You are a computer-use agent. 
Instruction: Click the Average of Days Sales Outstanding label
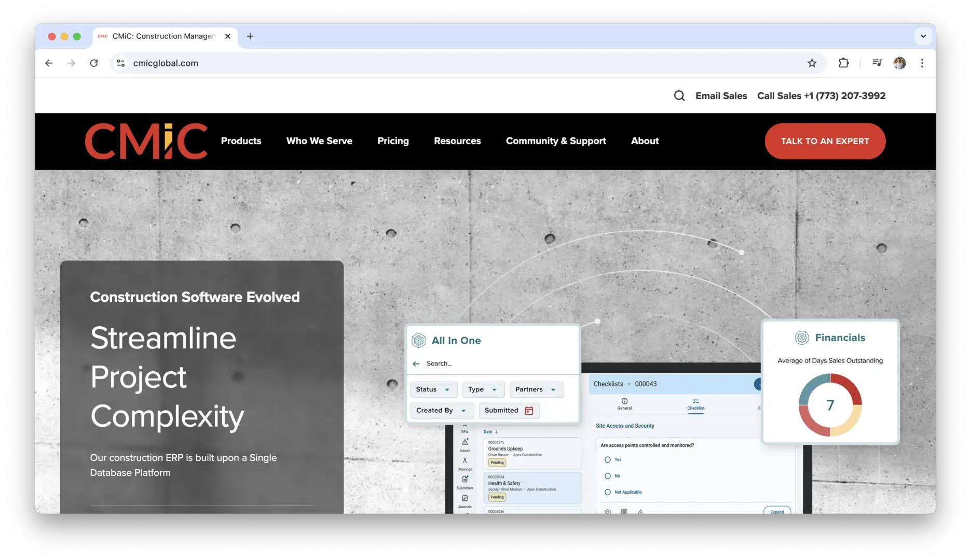[830, 361]
